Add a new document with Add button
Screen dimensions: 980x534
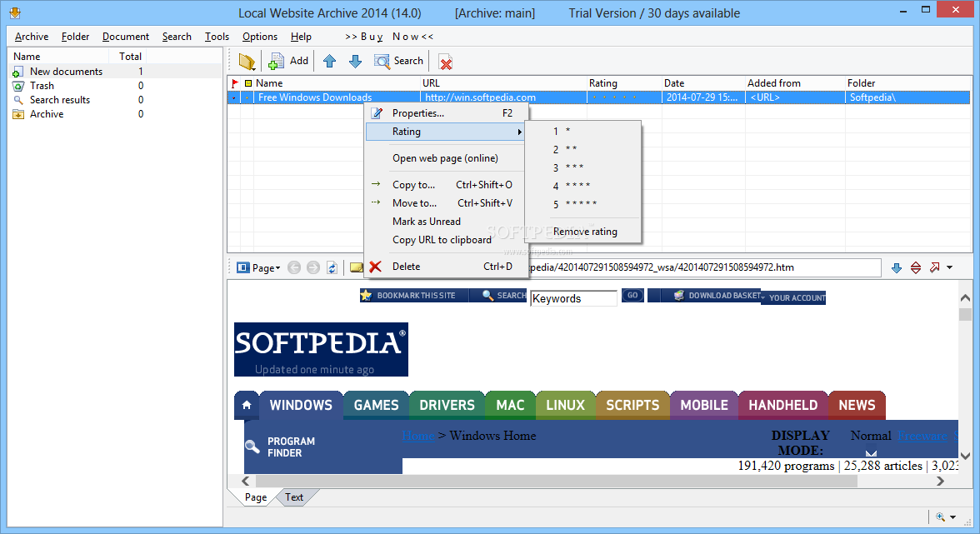pyautogui.click(x=288, y=61)
